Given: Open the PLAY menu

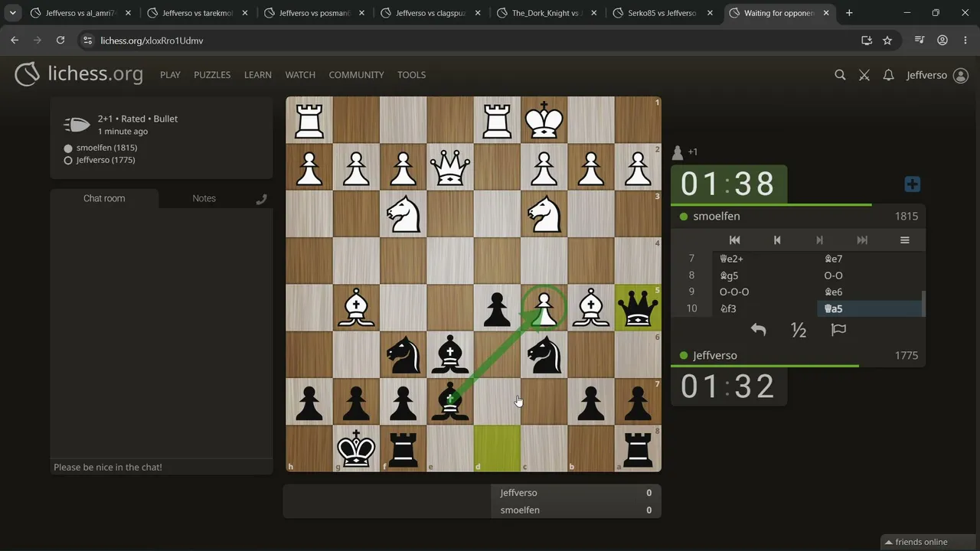Looking at the screenshot, I should coord(170,75).
